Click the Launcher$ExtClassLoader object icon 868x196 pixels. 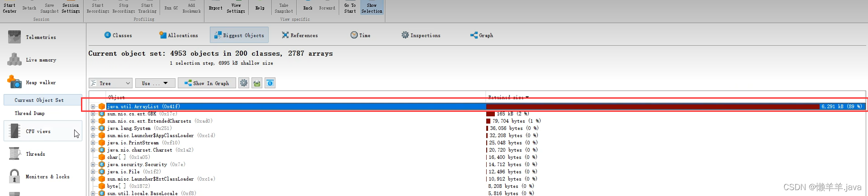pos(102,179)
